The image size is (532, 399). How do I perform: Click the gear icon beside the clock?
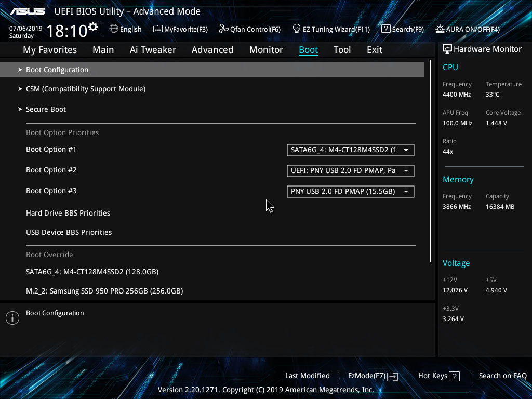pos(92,27)
